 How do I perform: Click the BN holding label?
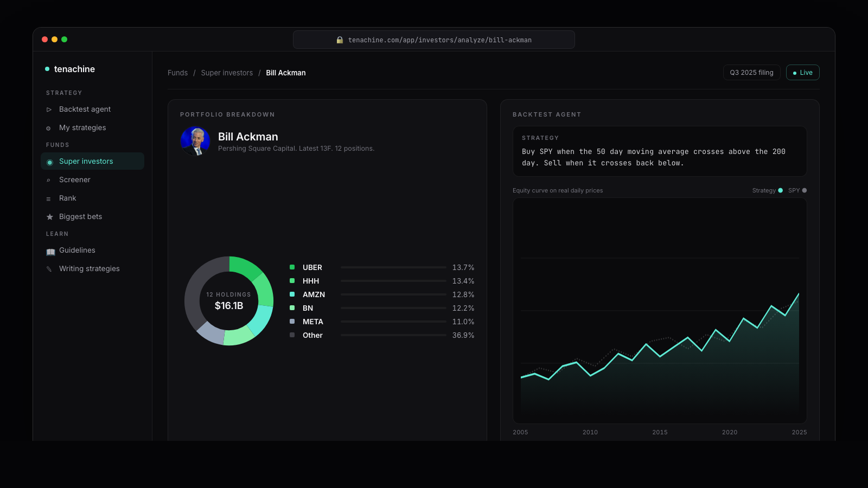click(308, 308)
